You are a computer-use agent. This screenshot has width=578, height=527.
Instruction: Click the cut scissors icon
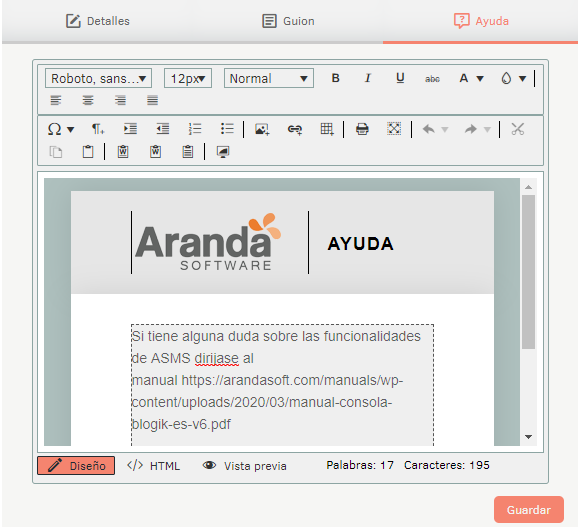518,129
